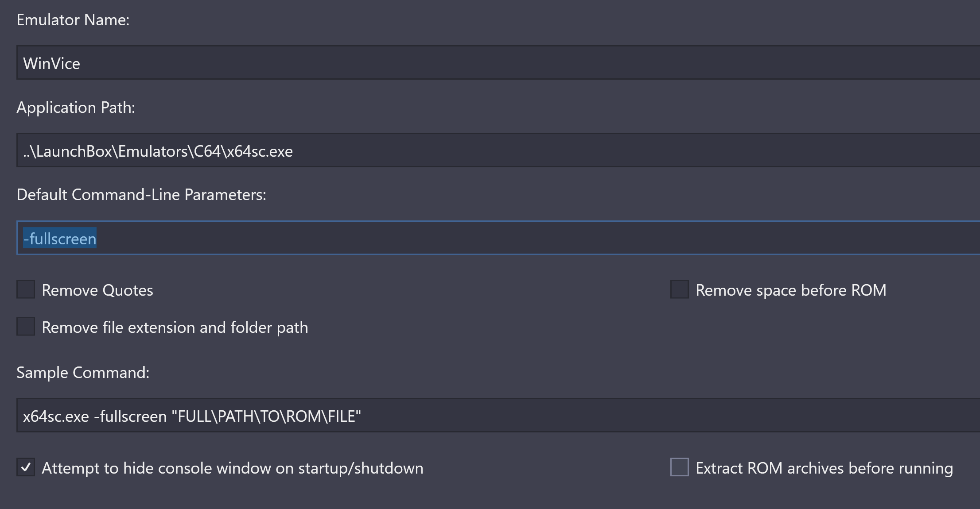Viewport: 980px width, 509px height.
Task: Click the Sample Command: label
Action: pos(83,373)
